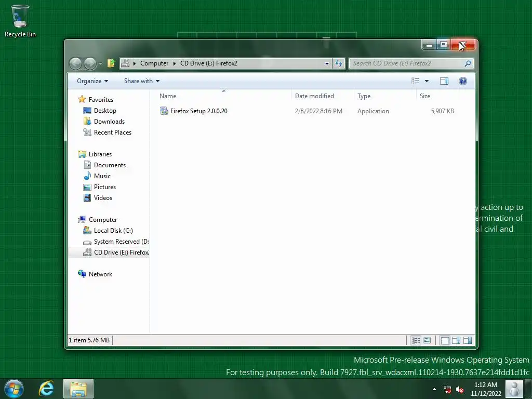Click CD Drive (E:) Firefox2 in address breadcrumb
This screenshot has height=399, width=532.
pos(209,63)
